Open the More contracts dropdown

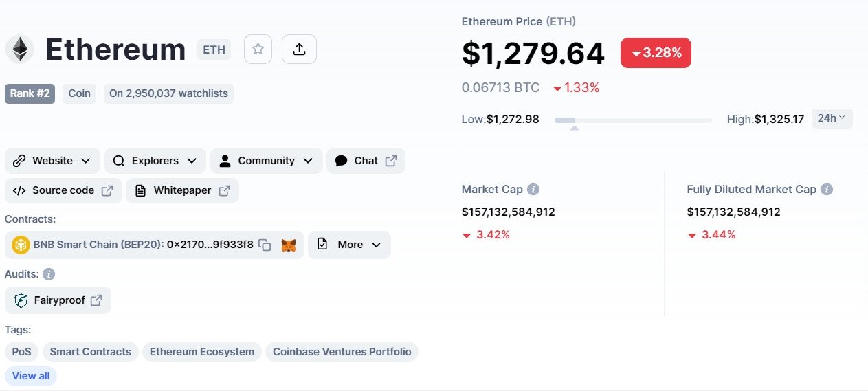[349, 245]
